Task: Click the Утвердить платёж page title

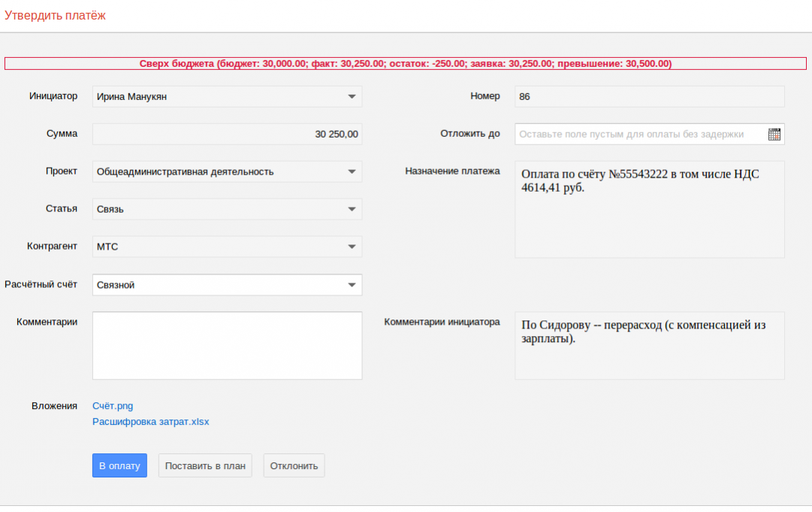Action: pos(55,16)
